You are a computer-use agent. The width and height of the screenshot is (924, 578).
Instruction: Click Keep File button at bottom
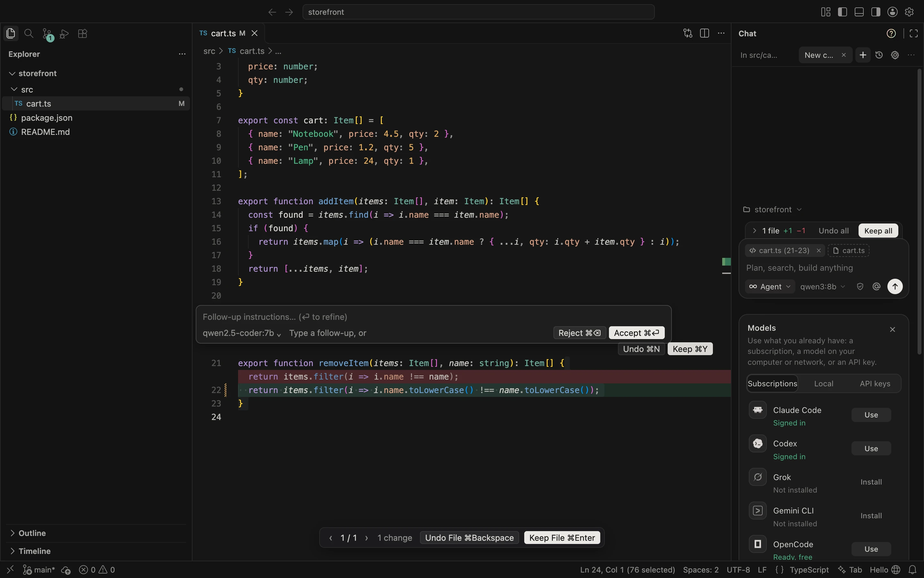click(562, 538)
